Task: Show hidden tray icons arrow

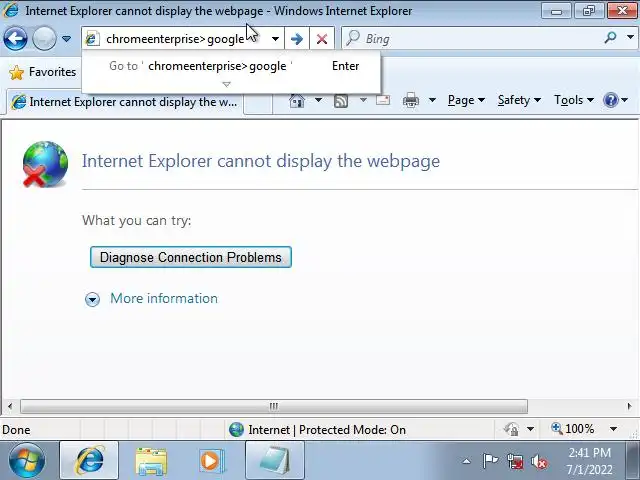Action: pos(466,462)
